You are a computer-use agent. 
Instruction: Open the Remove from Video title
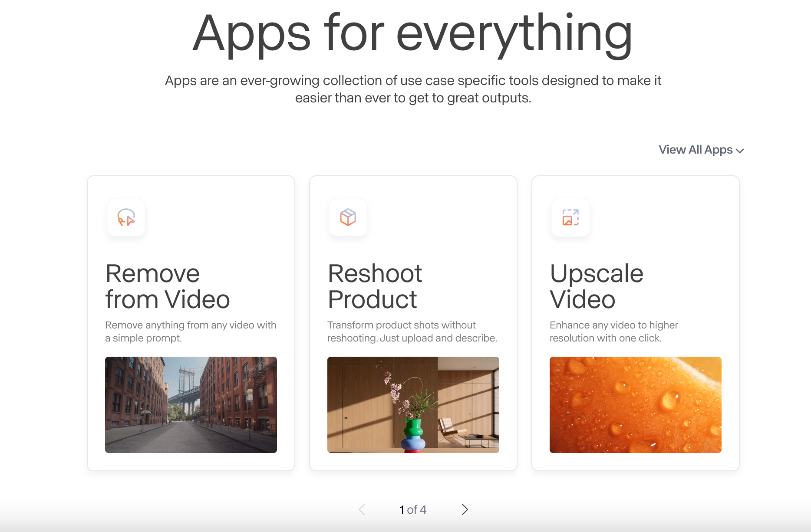click(167, 286)
